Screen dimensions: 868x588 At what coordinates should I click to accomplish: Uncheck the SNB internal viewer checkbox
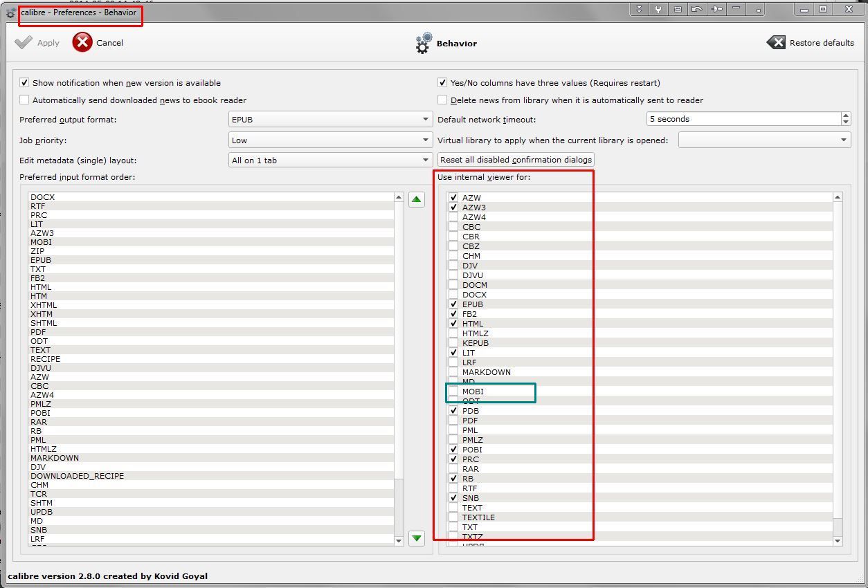(x=453, y=498)
